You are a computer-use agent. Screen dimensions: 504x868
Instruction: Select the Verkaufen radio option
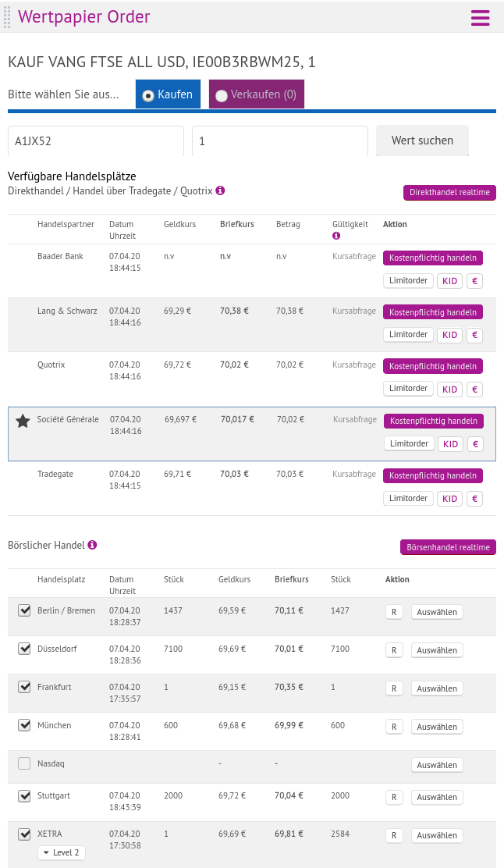tap(222, 95)
